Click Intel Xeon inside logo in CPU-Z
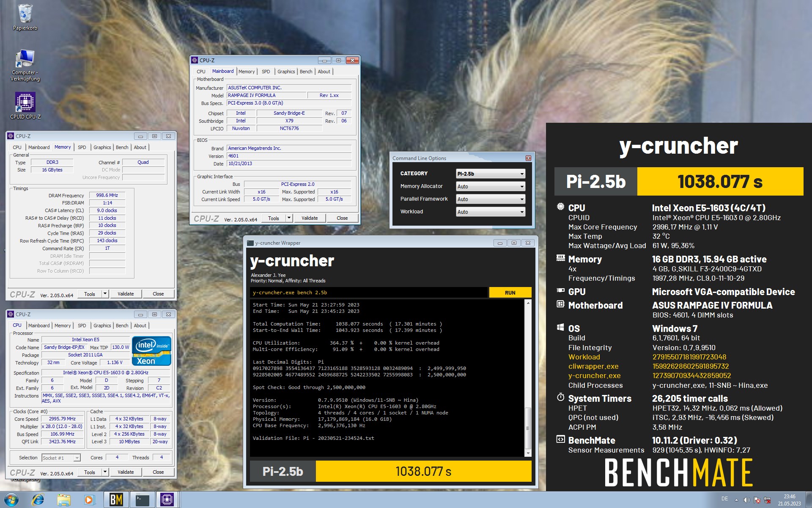This screenshot has width=812, height=508. (151, 351)
